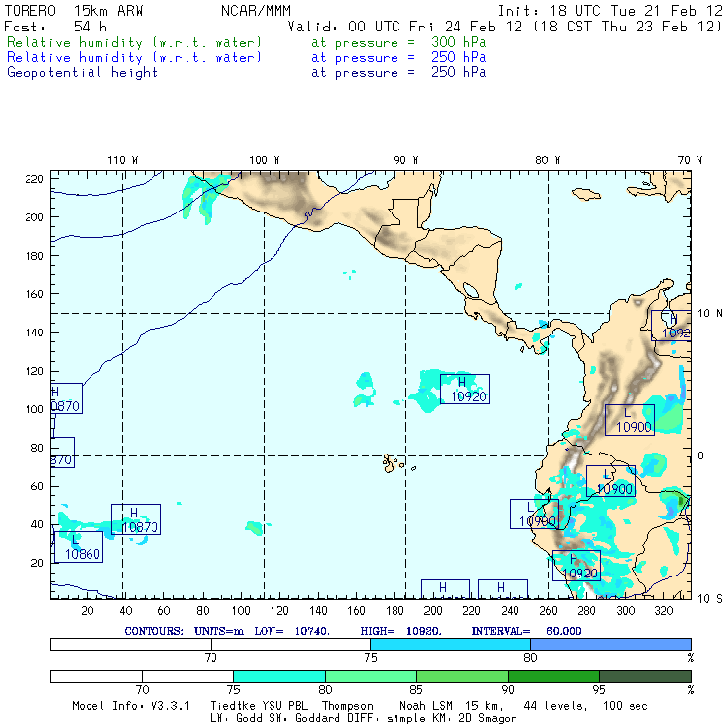Click the '10 S' latitude label
The height and width of the screenshot is (728, 728).
pyautogui.click(x=710, y=599)
